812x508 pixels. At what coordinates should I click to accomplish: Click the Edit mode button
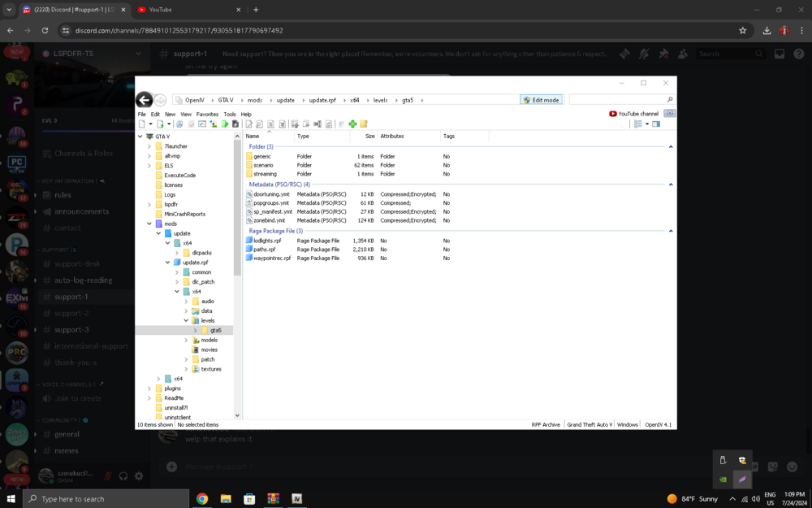pos(541,99)
